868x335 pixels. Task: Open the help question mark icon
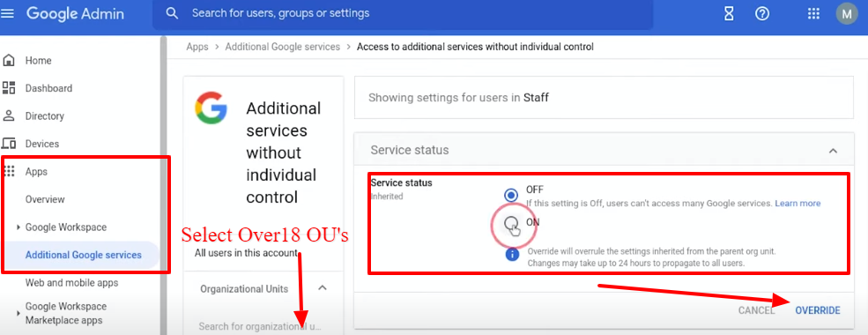(x=762, y=14)
